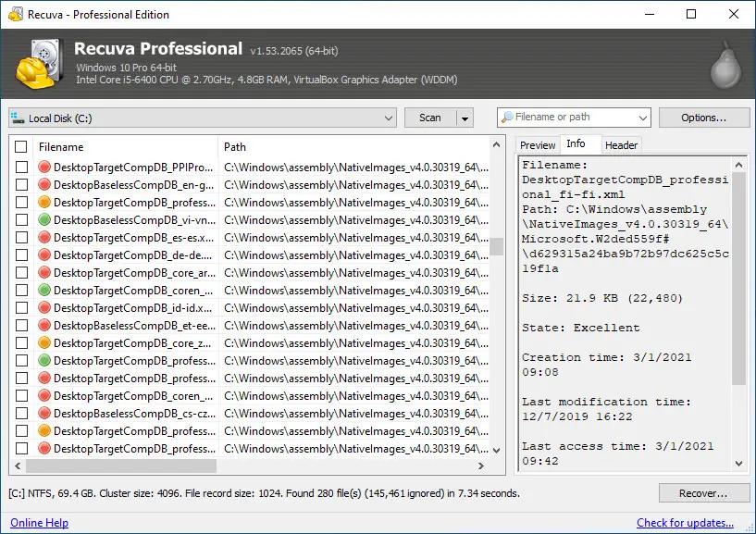Click the status bar text 'Found 280 file(s)'
The width and height of the screenshot is (756, 534).
(x=324, y=493)
